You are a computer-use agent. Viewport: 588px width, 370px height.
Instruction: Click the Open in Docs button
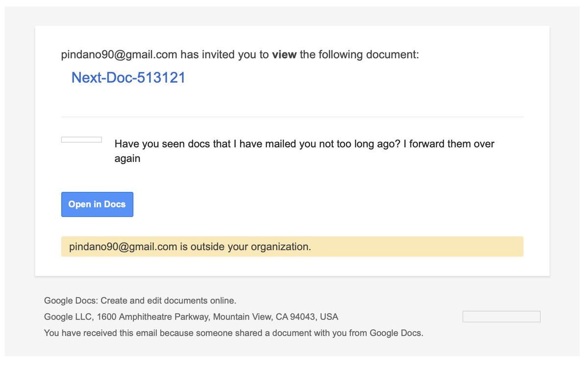(x=97, y=205)
